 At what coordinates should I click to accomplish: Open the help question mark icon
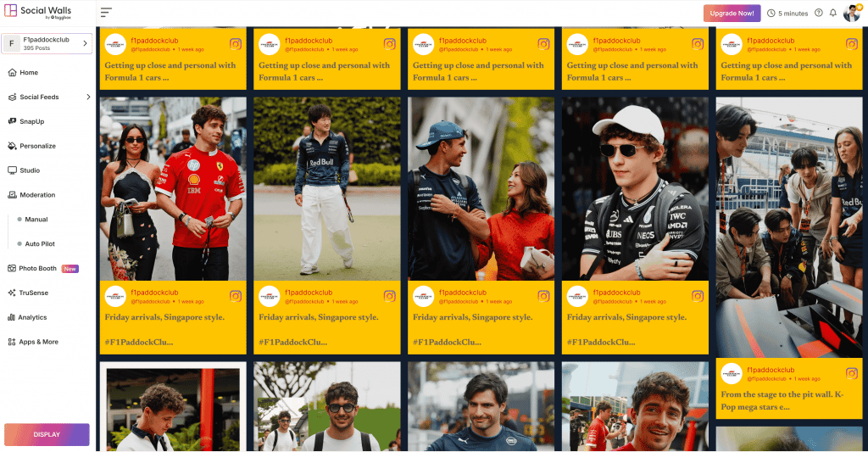[819, 13]
